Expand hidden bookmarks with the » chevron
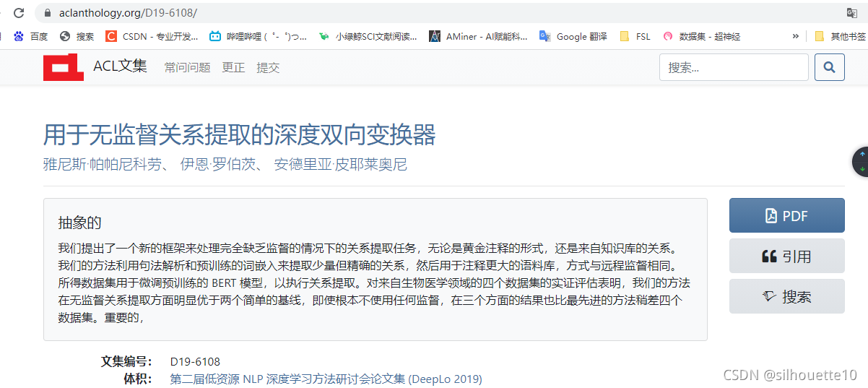 796,36
